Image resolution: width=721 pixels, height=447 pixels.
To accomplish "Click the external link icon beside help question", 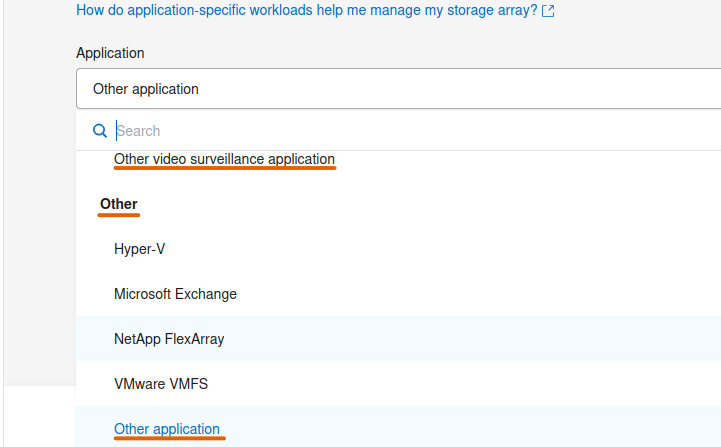I will coord(548,11).
